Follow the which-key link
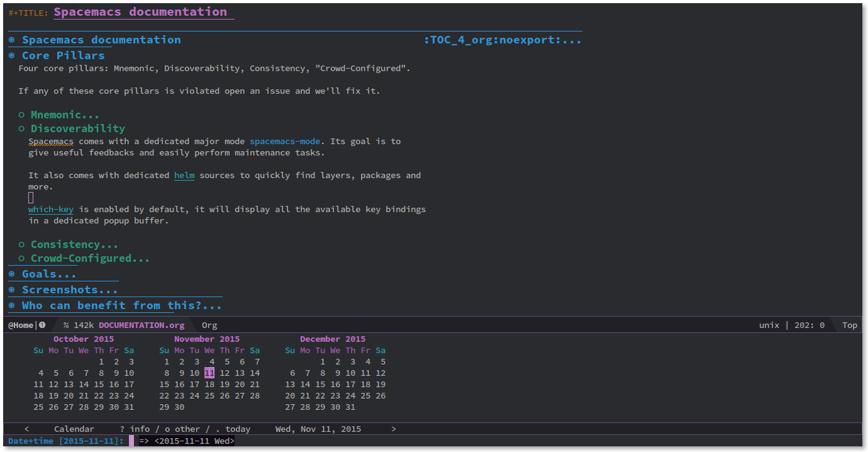 pyautogui.click(x=51, y=209)
